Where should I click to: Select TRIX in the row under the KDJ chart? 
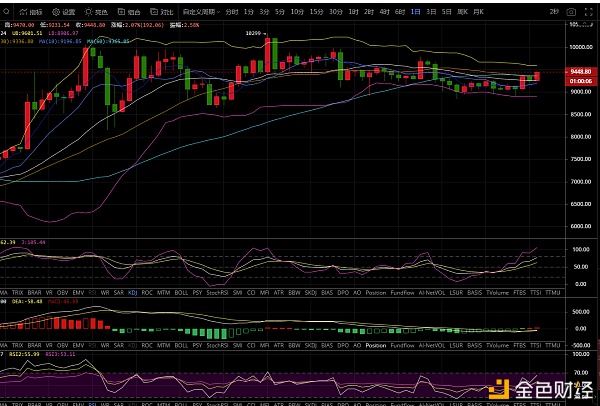(x=17, y=293)
